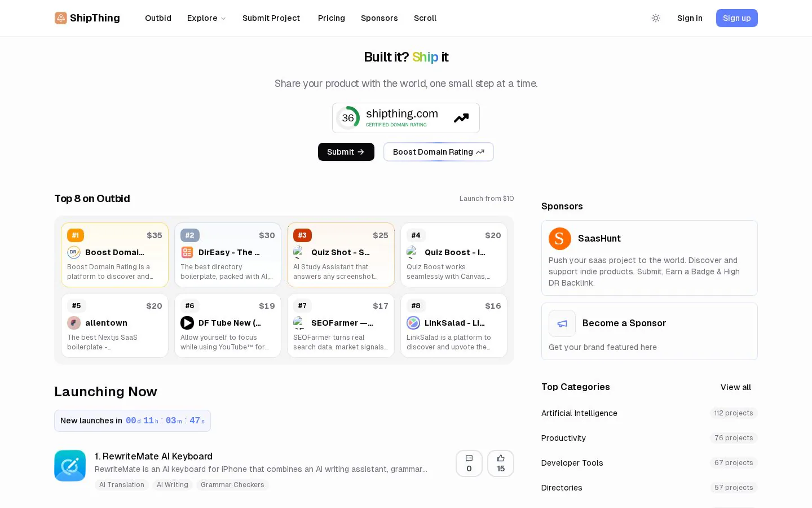Go to Submit Project page
The width and height of the screenshot is (812, 508).
(x=271, y=18)
